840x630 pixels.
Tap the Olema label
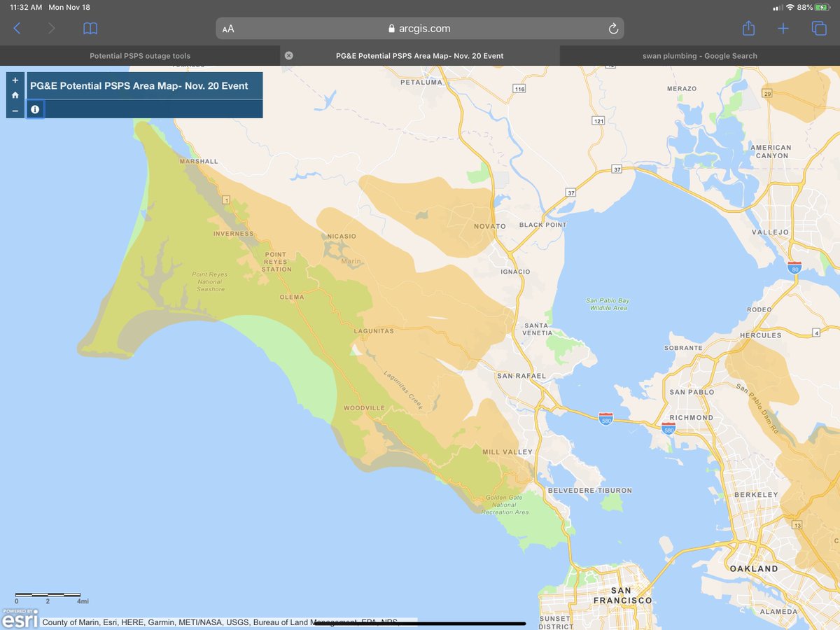[x=292, y=297]
